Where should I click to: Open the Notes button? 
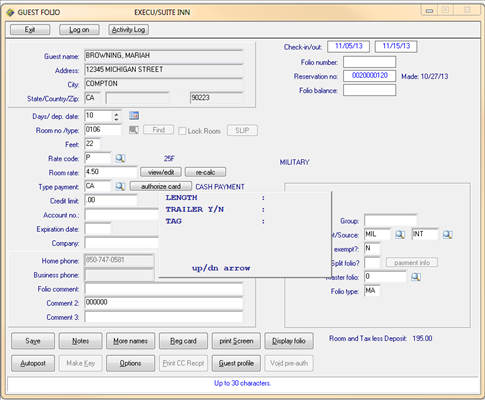pyautogui.click(x=81, y=341)
